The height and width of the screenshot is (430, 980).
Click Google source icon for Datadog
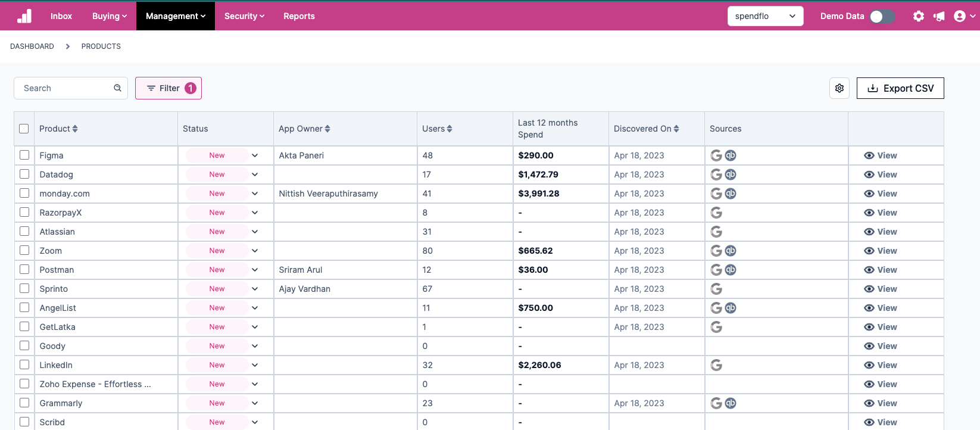click(x=716, y=175)
